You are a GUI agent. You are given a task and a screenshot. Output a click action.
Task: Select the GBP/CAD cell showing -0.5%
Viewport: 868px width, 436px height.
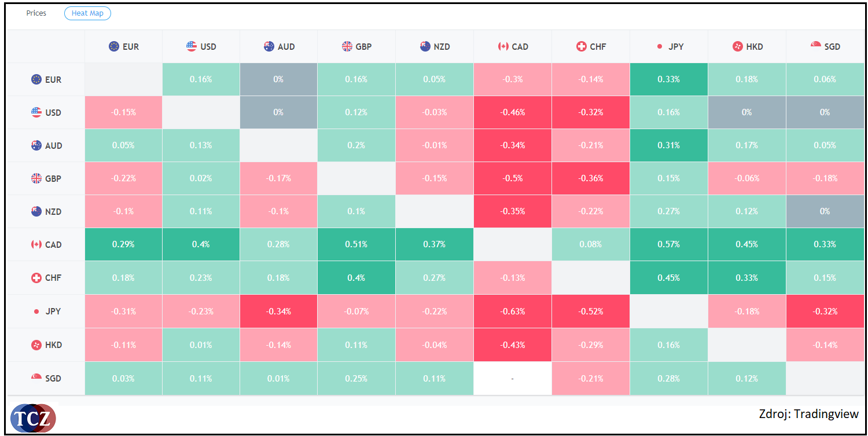pyautogui.click(x=512, y=178)
